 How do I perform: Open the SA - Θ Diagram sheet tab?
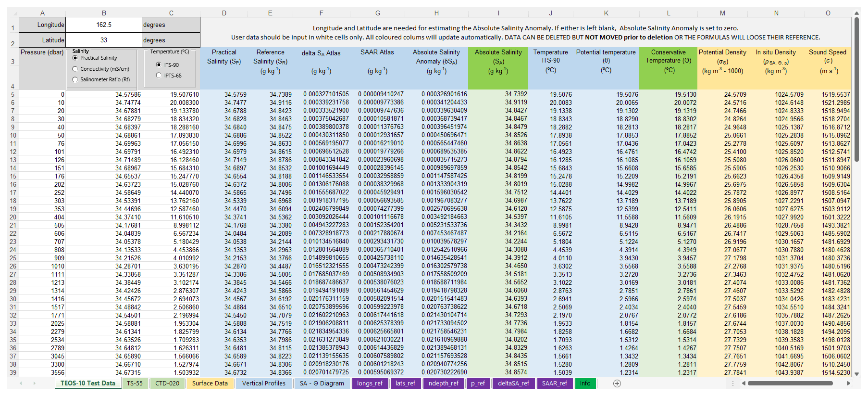point(322,383)
